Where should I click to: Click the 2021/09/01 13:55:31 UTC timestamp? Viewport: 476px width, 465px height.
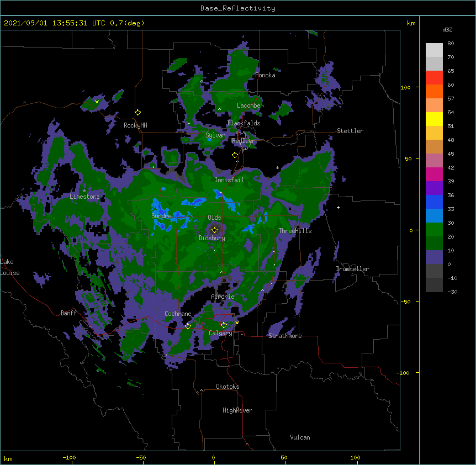[55, 23]
